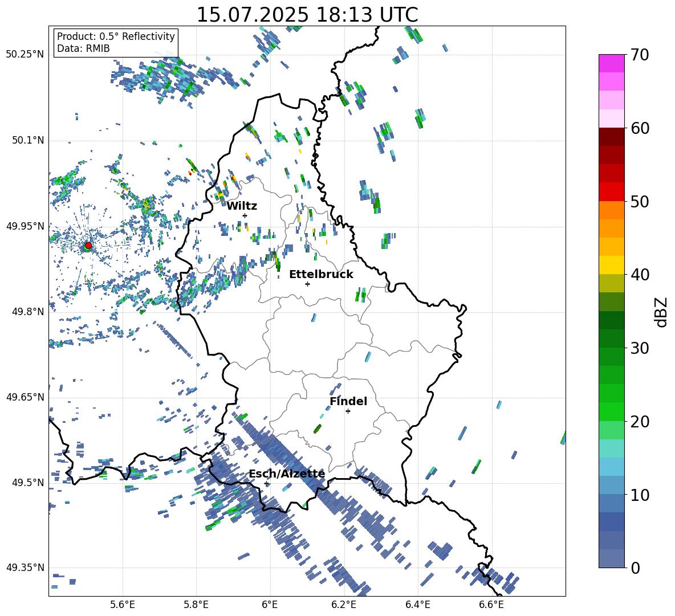Click colorbar tick label 60
This screenshot has height=616, width=675.
click(x=640, y=128)
